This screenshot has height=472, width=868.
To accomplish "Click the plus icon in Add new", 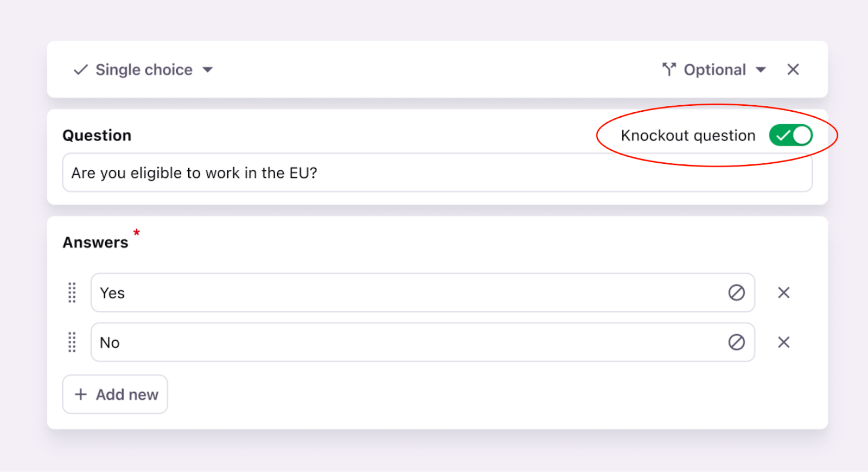I will 81,394.
